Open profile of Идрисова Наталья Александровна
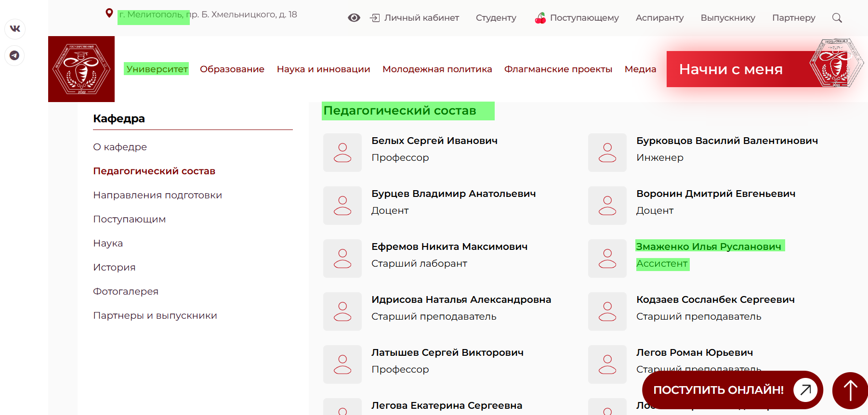The width and height of the screenshot is (868, 415). click(461, 299)
